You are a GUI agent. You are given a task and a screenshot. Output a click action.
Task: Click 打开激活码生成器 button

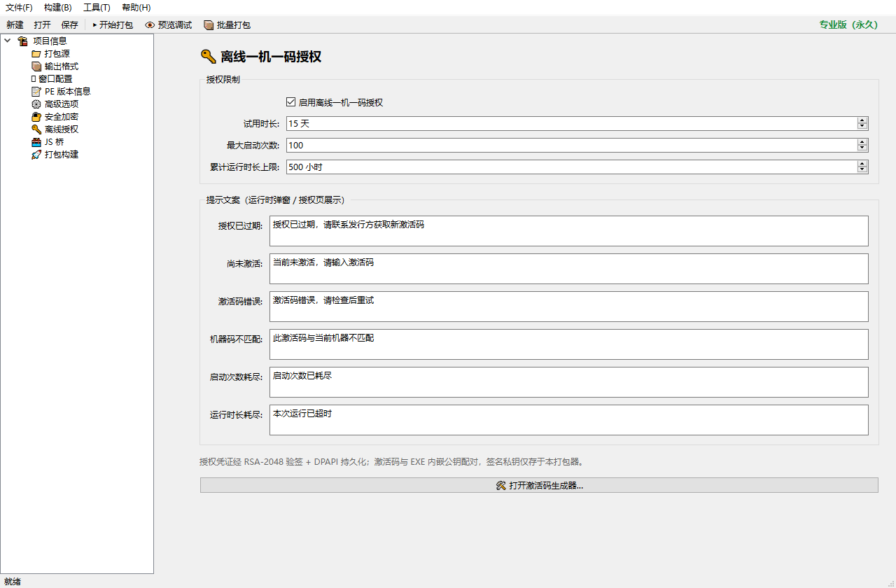pos(539,485)
